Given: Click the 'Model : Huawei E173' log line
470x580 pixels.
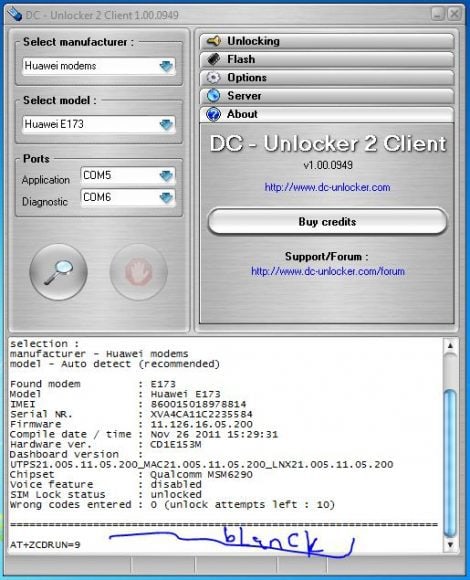Looking at the screenshot, I should pyautogui.click(x=115, y=394).
